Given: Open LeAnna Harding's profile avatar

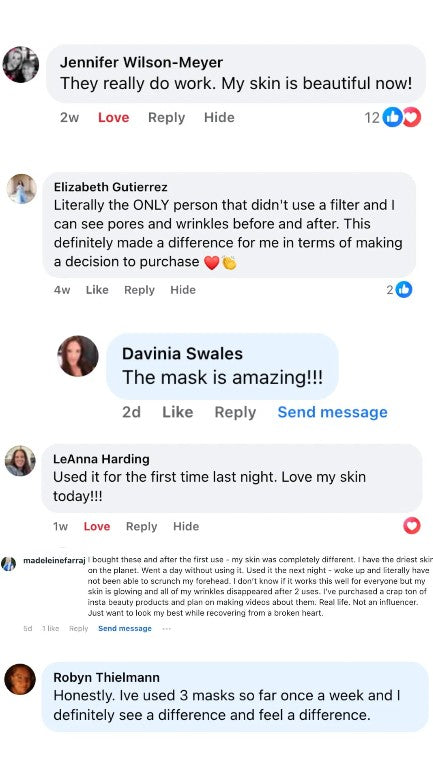Looking at the screenshot, I should (20, 461).
